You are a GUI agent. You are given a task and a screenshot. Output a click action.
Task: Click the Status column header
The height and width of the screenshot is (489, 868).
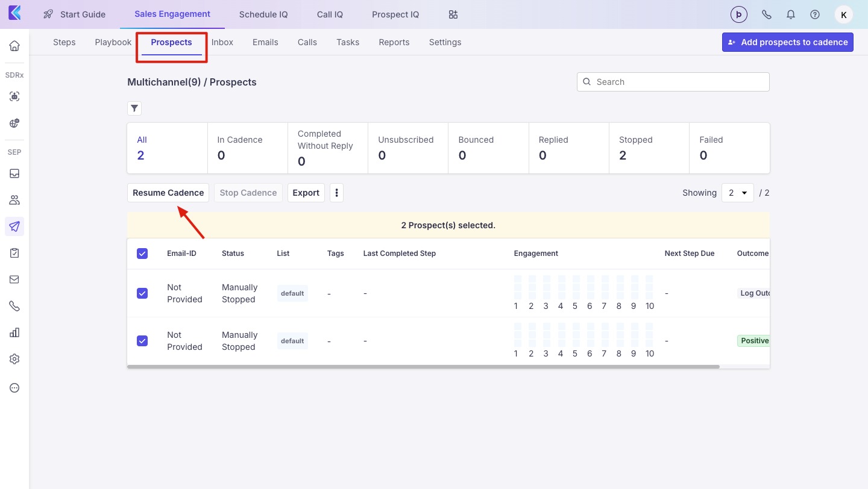tap(233, 254)
